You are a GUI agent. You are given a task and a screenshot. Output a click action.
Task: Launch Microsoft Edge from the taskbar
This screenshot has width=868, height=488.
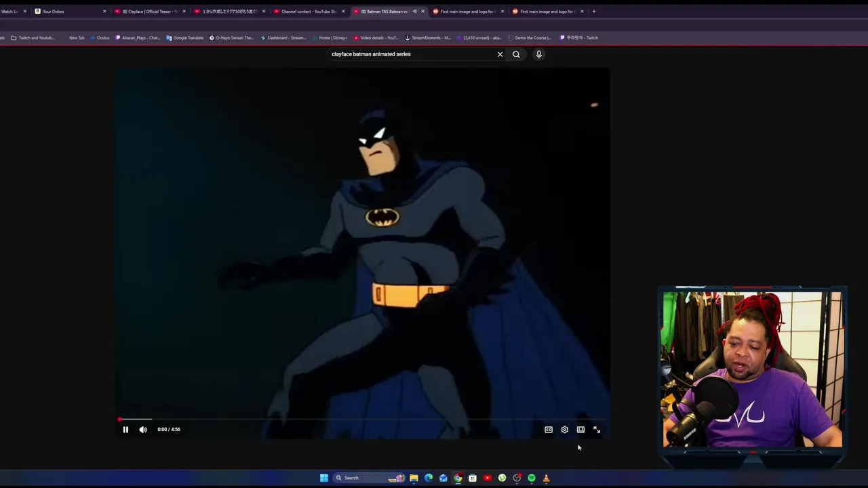[429, 478]
